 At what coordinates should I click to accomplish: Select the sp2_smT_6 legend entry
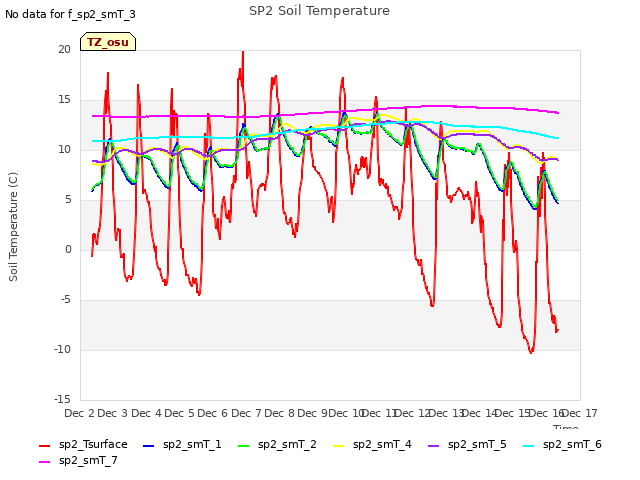click(562, 444)
